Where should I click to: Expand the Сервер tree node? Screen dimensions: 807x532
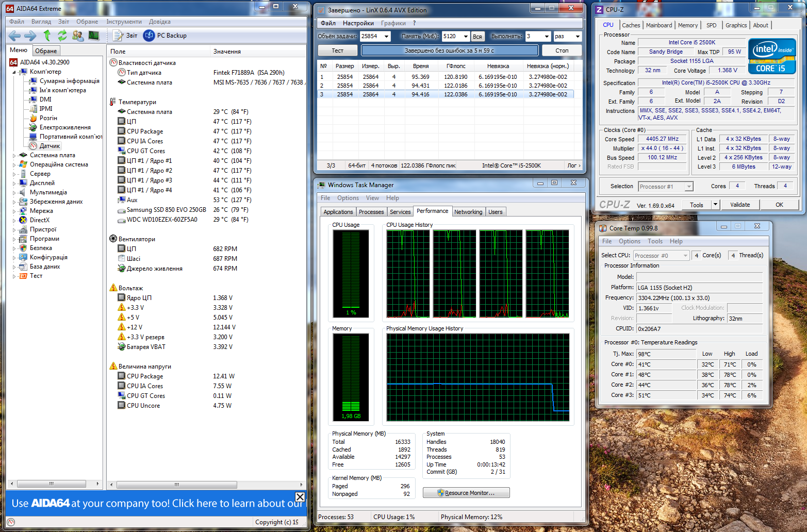14,174
